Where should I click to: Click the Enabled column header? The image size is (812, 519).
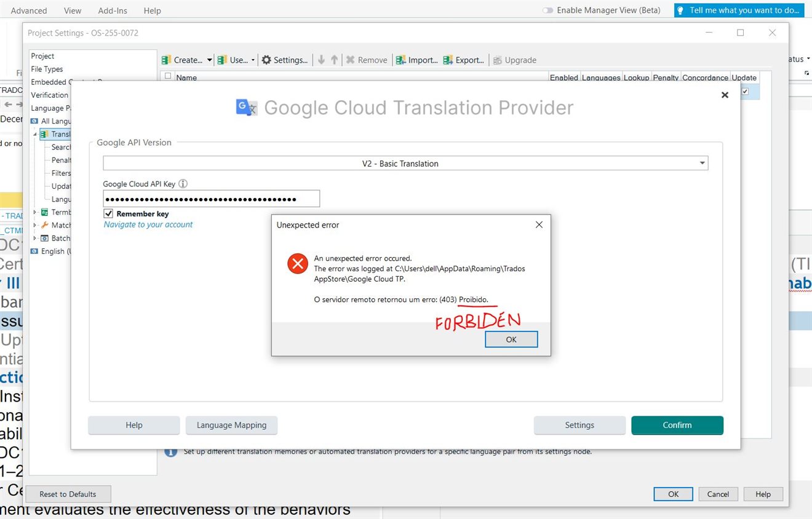(563, 77)
